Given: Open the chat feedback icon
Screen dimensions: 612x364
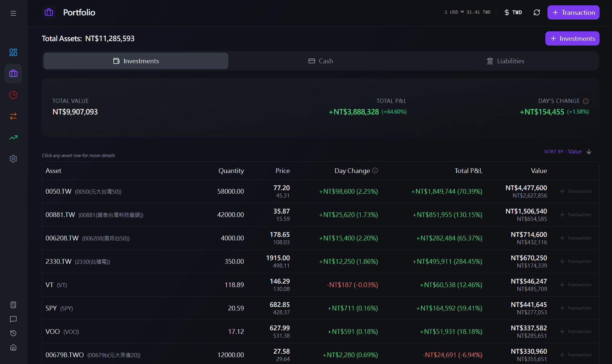Looking at the screenshot, I should (13, 319).
